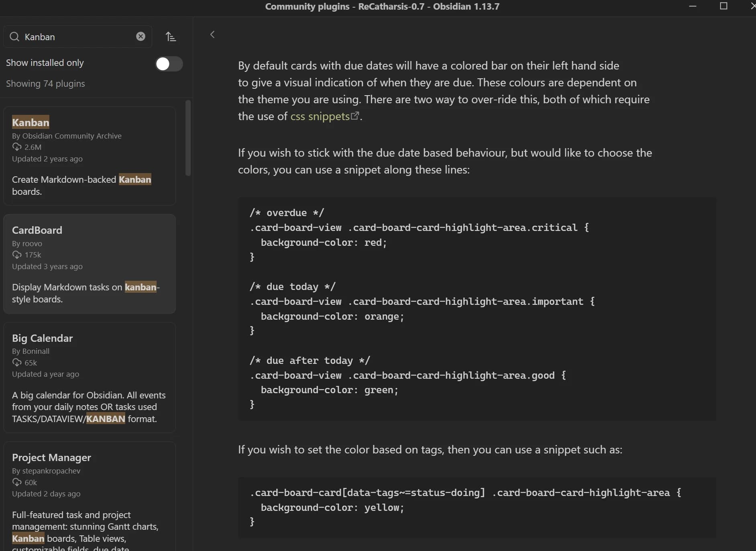This screenshot has height=551, width=756.
Task: Click the '/* due after today */' comment
Action: click(x=310, y=360)
